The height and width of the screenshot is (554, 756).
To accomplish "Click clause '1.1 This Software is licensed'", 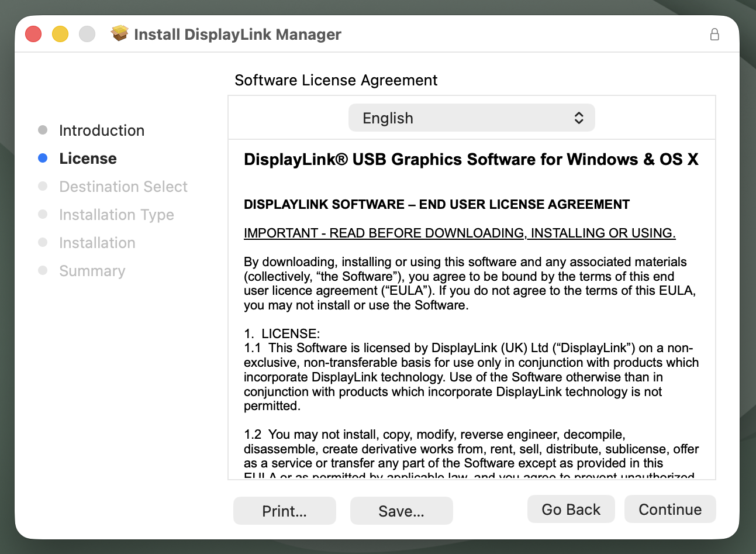I will pos(471,377).
